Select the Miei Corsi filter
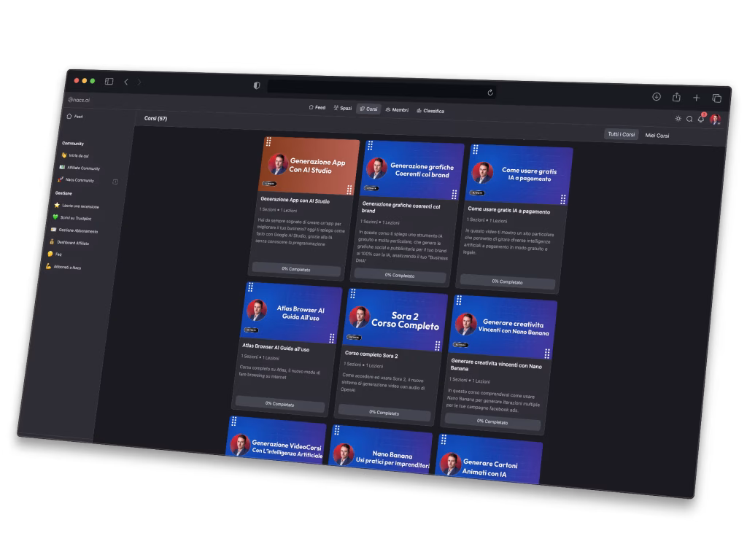This screenshot has width=747, height=560. [657, 135]
